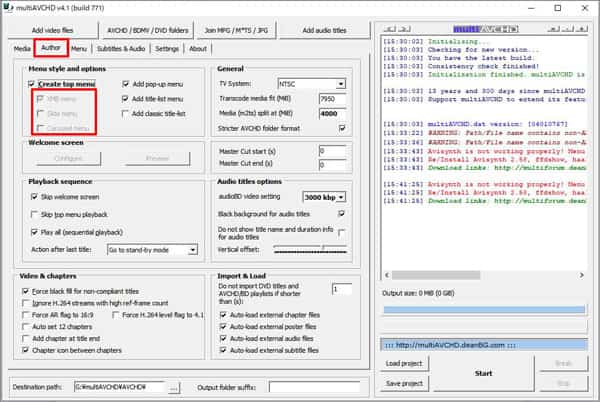Enable Auto set 12 chapters
Image resolution: width=600 pixels, height=402 pixels.
(24, 328)
